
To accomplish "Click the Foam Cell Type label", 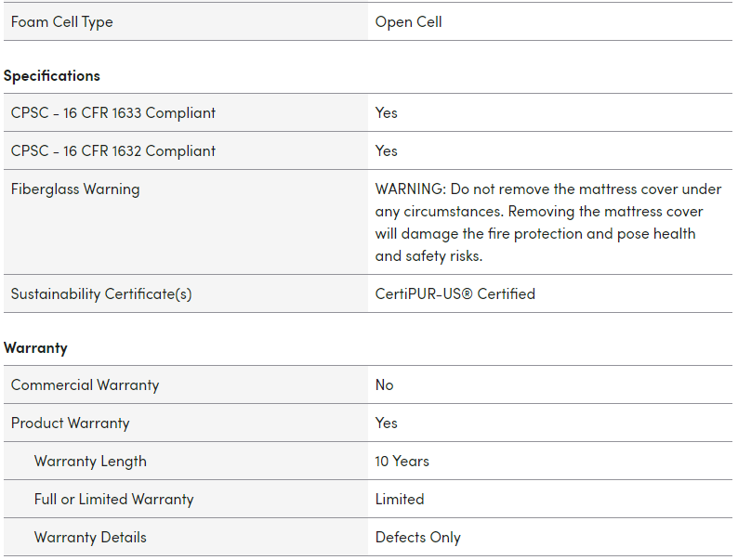I will pyautogui.click(x=62, y=21).
